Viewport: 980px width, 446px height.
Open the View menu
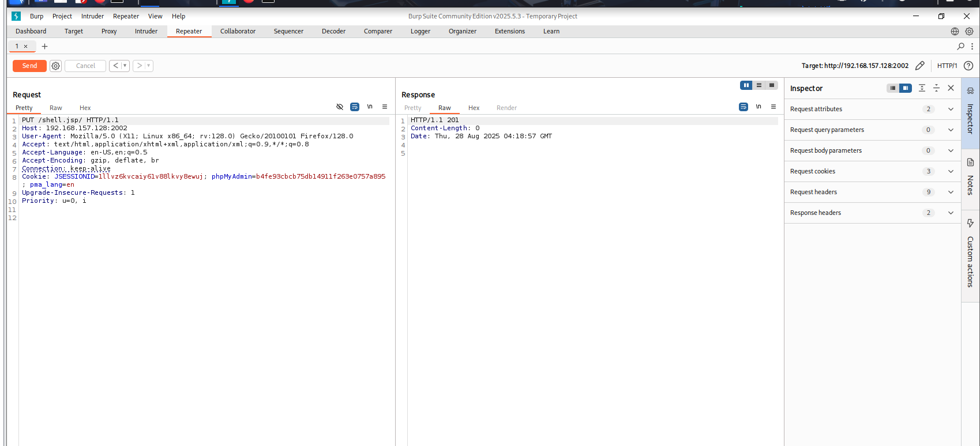[155, 16]
